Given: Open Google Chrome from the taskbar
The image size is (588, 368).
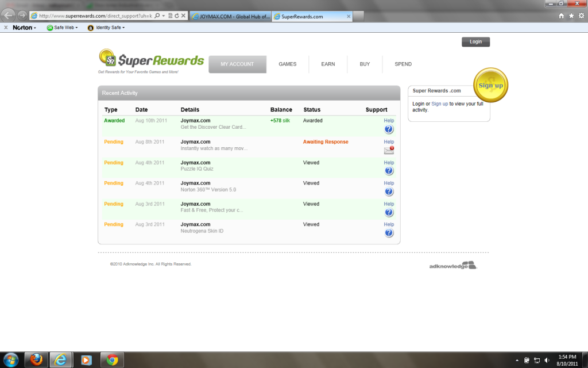Looking at the screenshot, I should [112, 360].
